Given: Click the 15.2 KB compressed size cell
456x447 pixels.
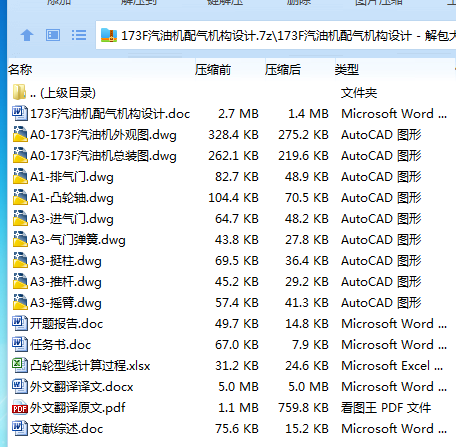Looking at the screenshot, I should tap(307, 429).
